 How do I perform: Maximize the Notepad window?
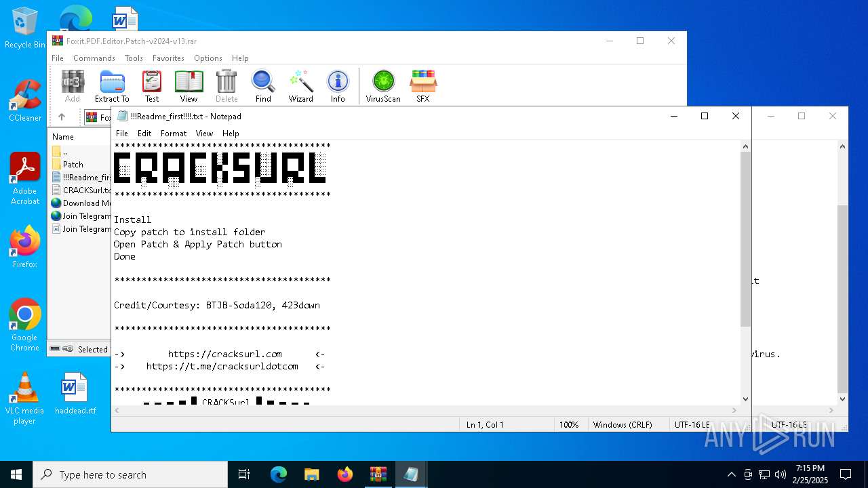pyautogui.click(x=705, y=117)
